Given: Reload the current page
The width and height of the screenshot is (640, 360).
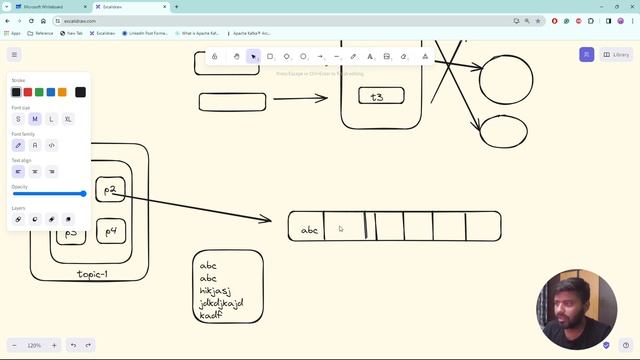Looking at the screenshot, I should point(31,21).
